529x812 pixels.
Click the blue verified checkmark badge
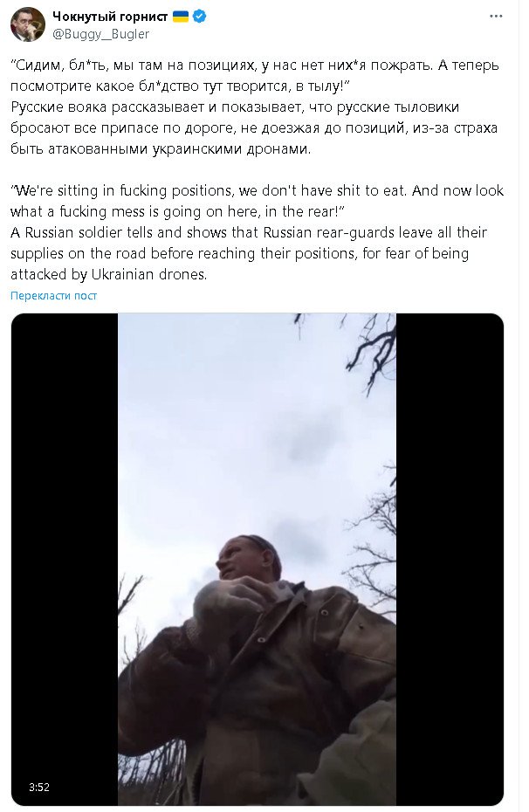tap(201, 16)
